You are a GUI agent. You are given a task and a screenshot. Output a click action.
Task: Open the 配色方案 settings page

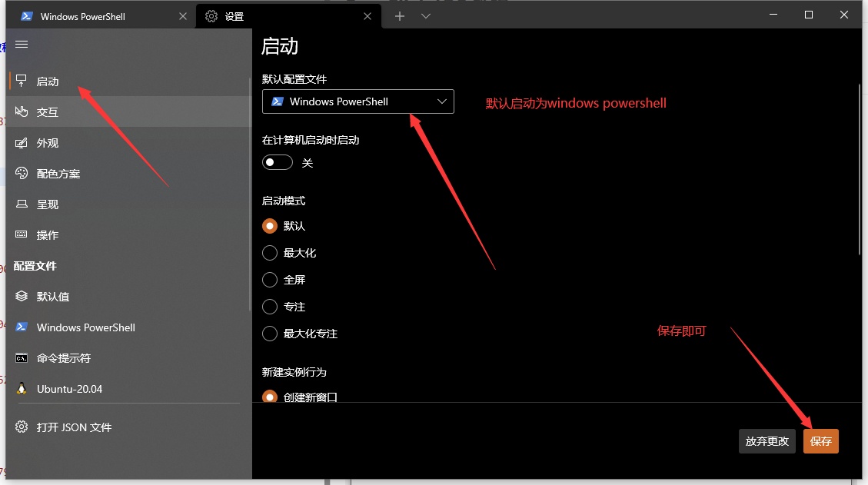(129, 173)
